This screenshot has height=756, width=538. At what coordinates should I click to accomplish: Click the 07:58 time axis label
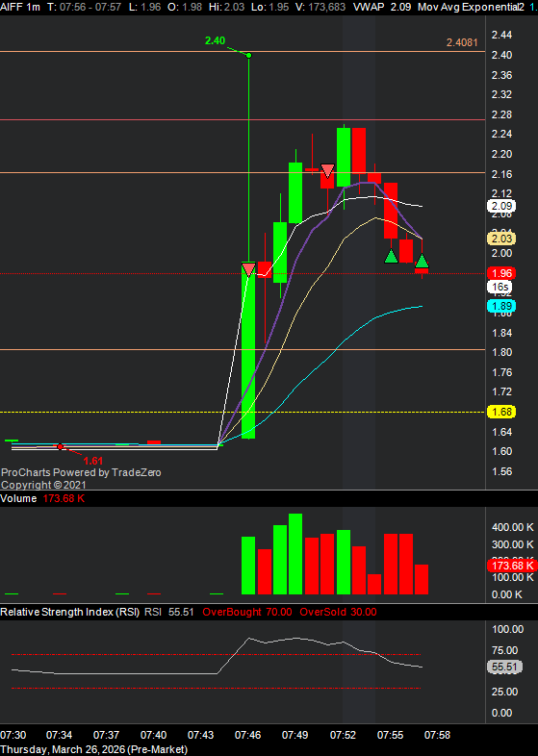tap(437, 735)
